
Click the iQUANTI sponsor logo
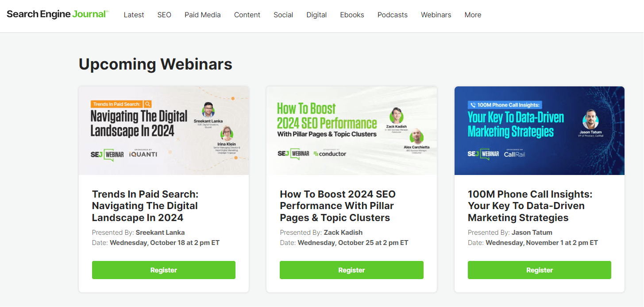143,153
